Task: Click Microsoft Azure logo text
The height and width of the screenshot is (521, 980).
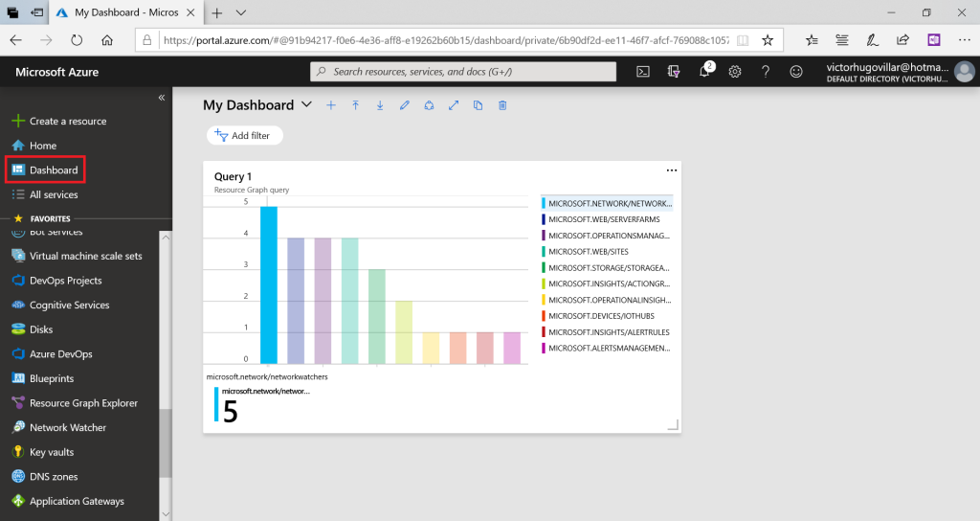Action: 56,72
